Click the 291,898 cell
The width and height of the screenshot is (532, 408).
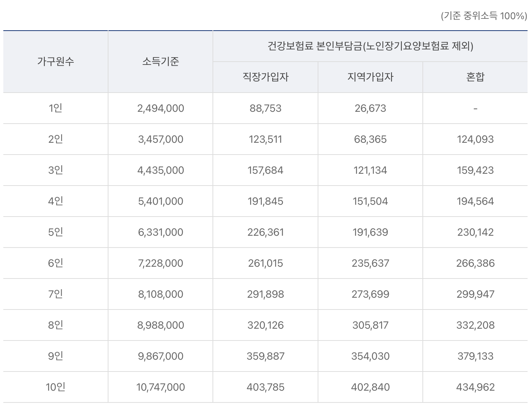265,294
